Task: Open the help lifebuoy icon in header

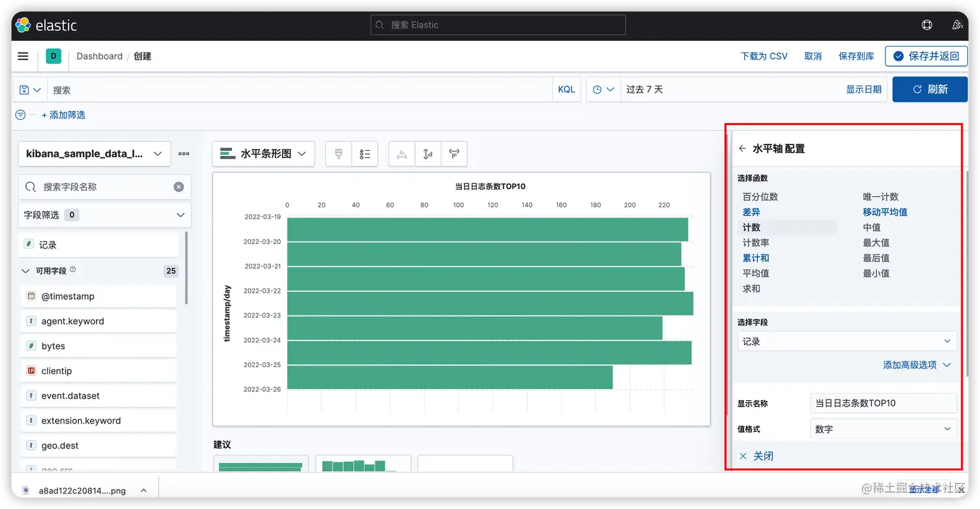Action: pos(927,25)
